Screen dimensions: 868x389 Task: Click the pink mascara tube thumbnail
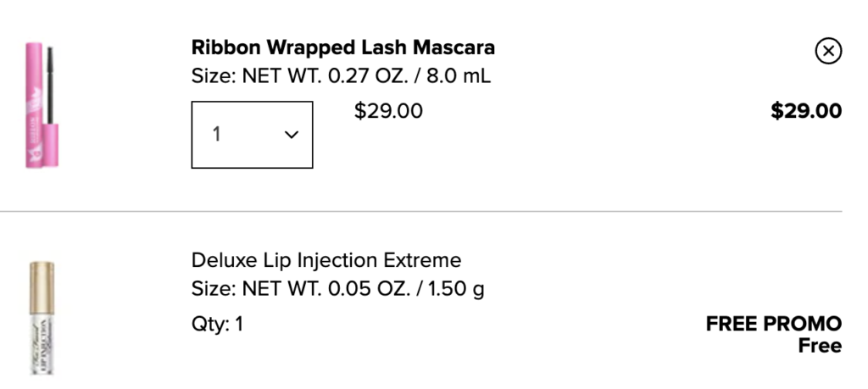[35, 102]
